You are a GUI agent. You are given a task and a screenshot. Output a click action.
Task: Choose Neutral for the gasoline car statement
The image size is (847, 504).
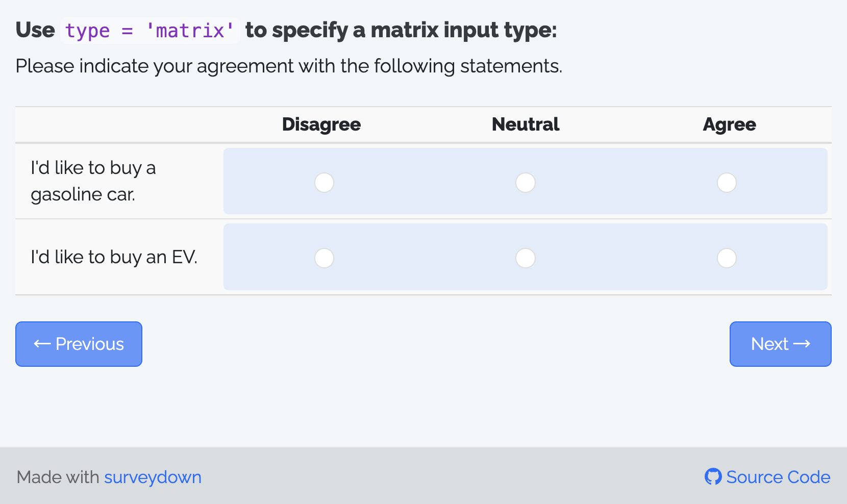pos(525,183)
